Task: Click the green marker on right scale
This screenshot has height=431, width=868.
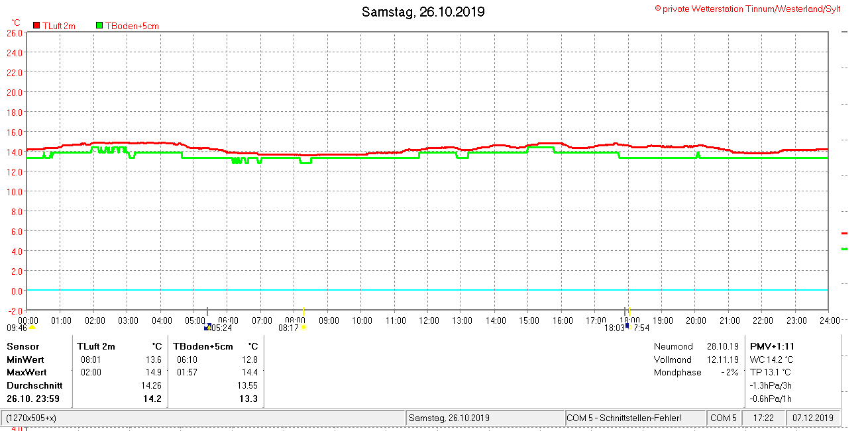Action: point(844,249)
